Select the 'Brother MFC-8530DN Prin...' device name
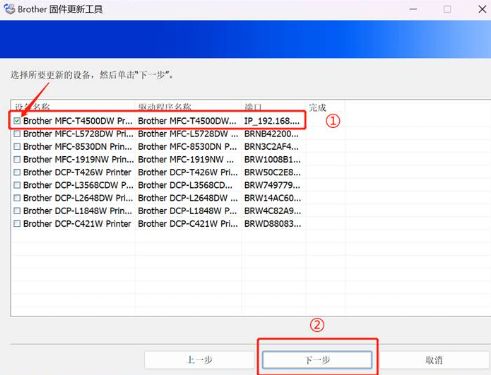This screenshot has height=375, width=491. tap(78, 147)
